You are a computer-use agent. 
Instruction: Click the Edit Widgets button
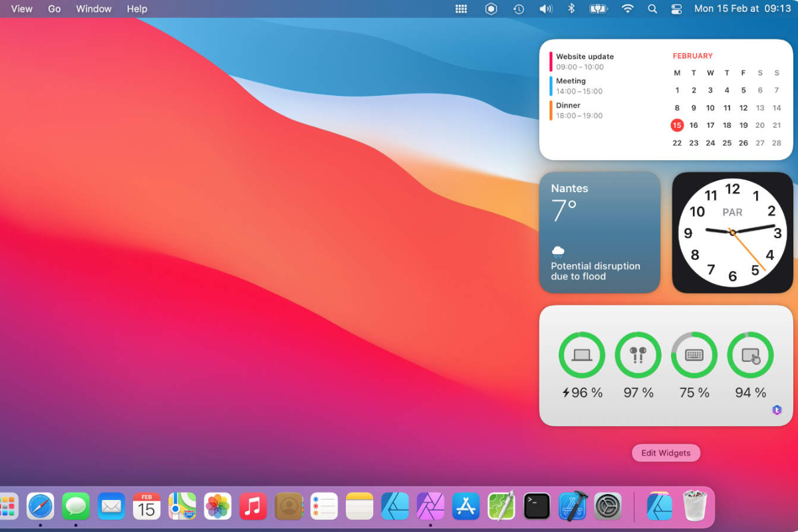666,453
